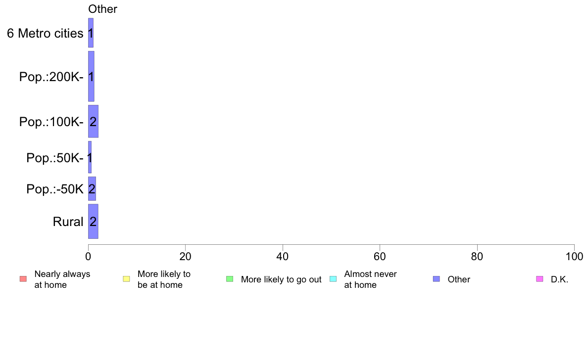588x364 pixels.
Task: Click the 6 Metro cities axis label
Action: tap(45, 33)
